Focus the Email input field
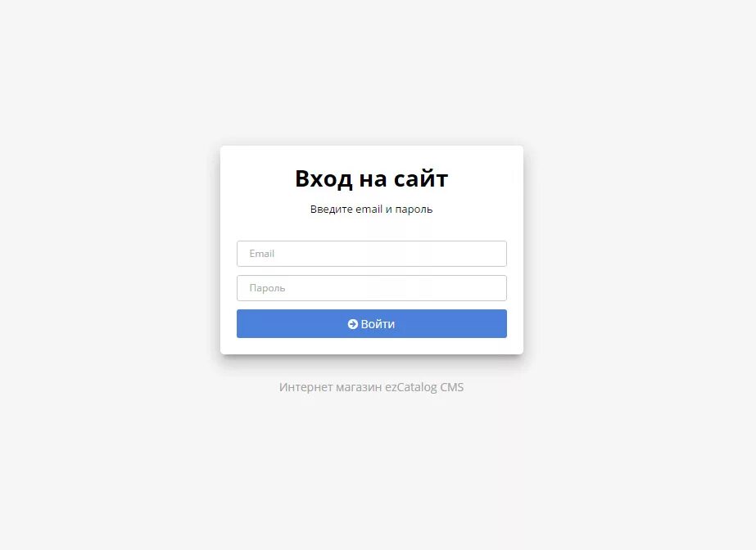 click(x=371, y=254)
